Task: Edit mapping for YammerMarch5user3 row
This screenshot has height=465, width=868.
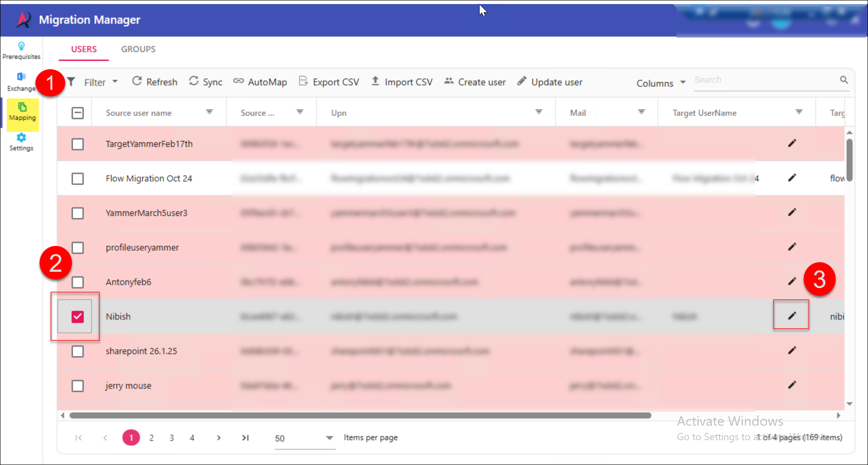Action: pyautogui.click(x=792, y=212)
